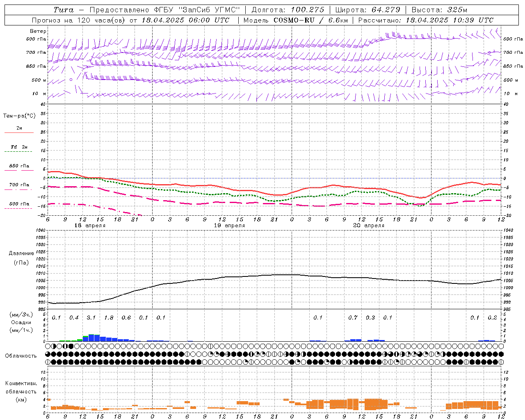Click the "850 гПа" temperature legend label
Viewport: 525px width, 420px height.
[x=19, y=166]
